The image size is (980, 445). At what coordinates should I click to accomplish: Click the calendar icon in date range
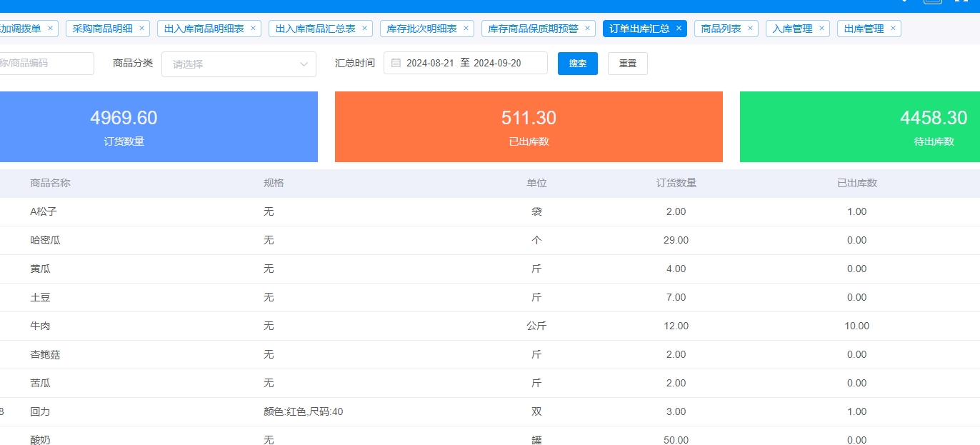396,63
